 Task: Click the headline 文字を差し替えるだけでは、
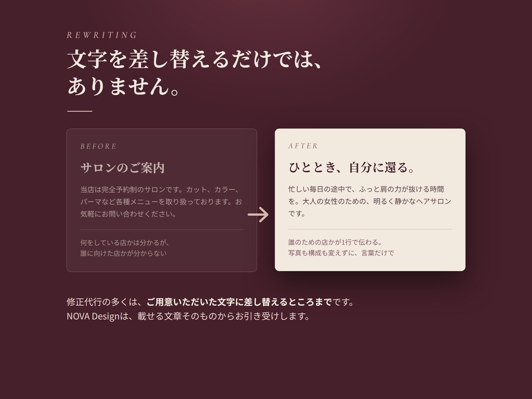[195, 60]
